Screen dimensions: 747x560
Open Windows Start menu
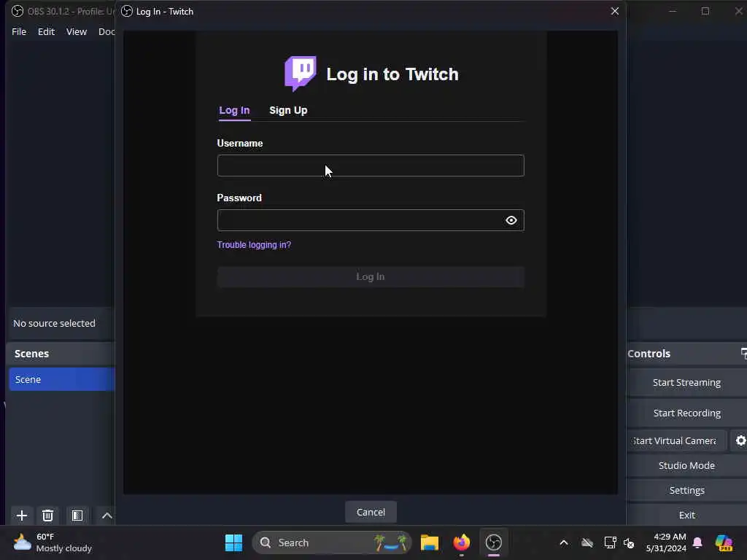233,542
